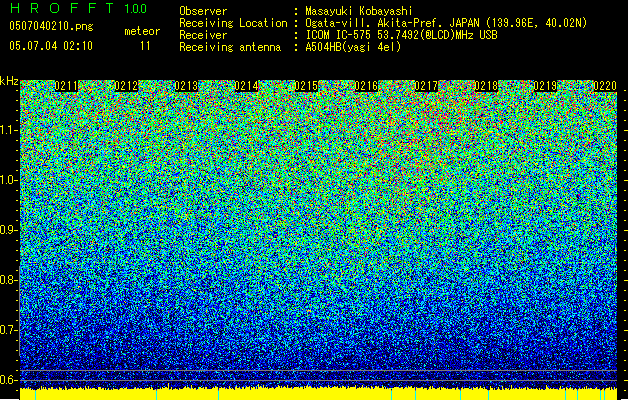Click the meteor count value 11
The width and height of the screenshot is (629, 400).
point(145,46)
